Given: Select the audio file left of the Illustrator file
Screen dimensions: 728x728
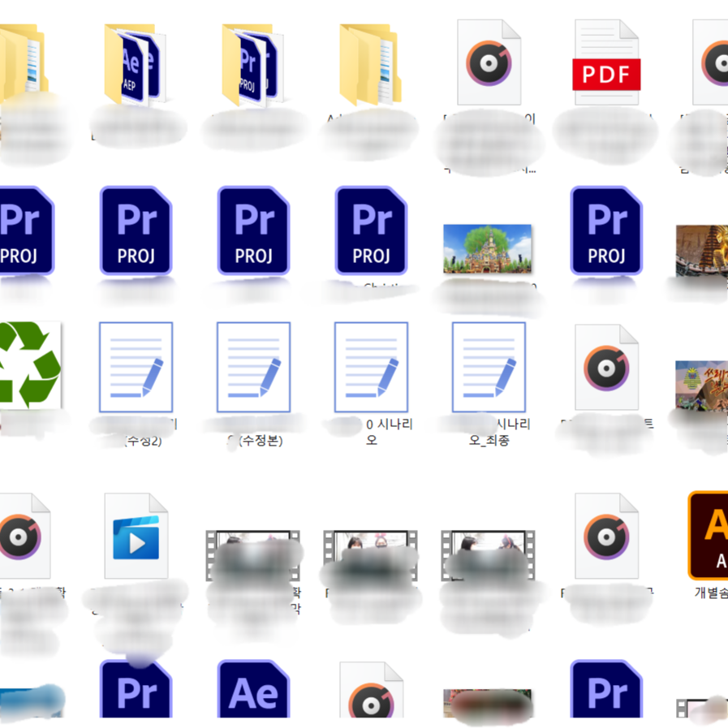Looking at the screenshot, I should click(606, 536).
